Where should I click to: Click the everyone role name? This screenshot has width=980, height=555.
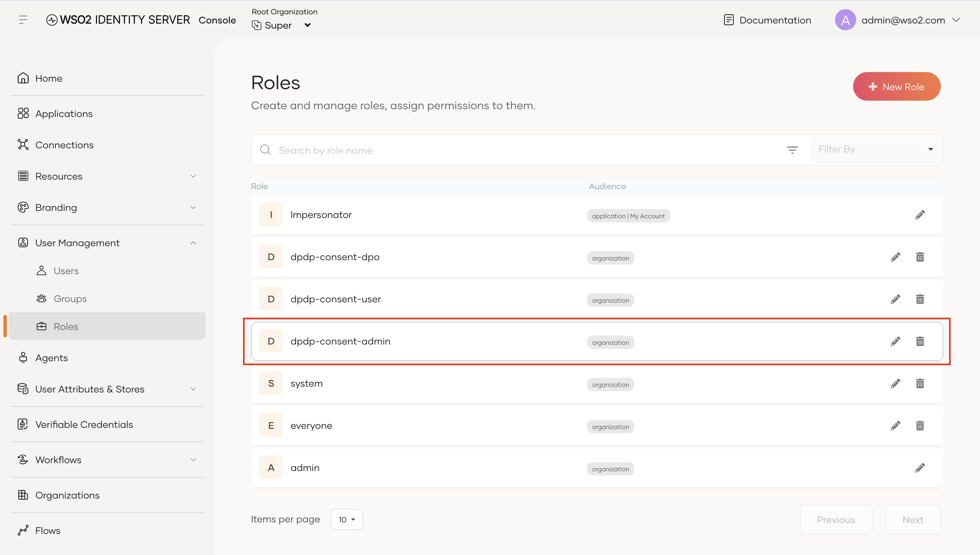311,426
